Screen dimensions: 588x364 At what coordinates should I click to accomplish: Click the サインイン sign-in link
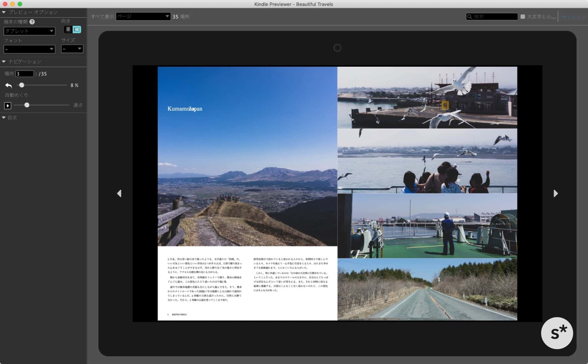(x=573, y=17)
